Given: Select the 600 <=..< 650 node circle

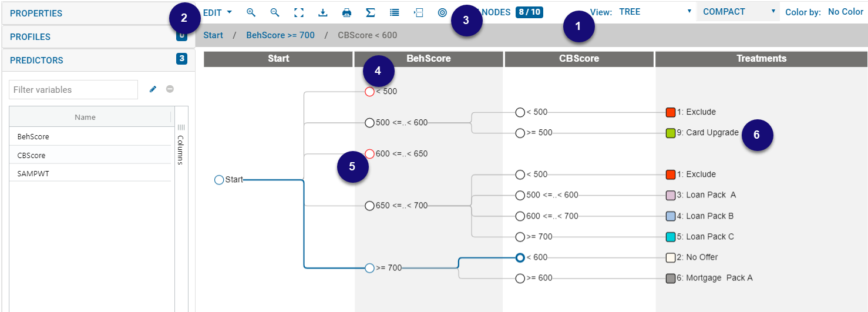Looking at the screenshot, I should [369, 154].
